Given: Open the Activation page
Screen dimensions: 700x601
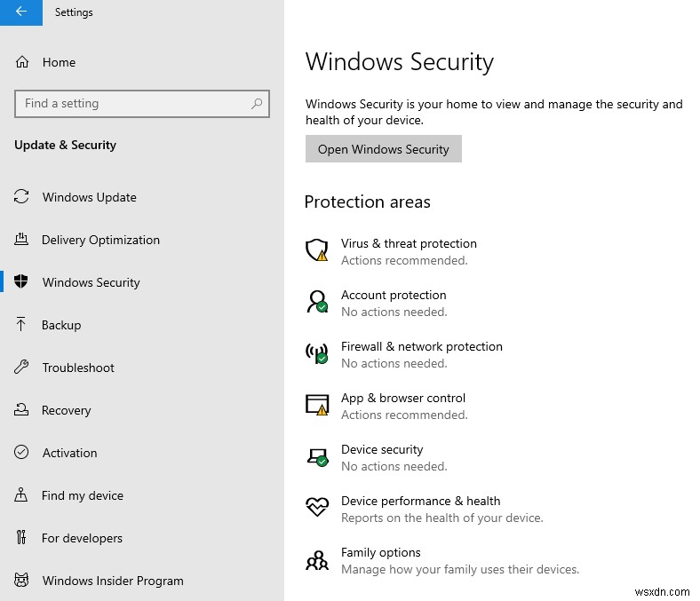Looking at the screenshot, I should point(69,453).
